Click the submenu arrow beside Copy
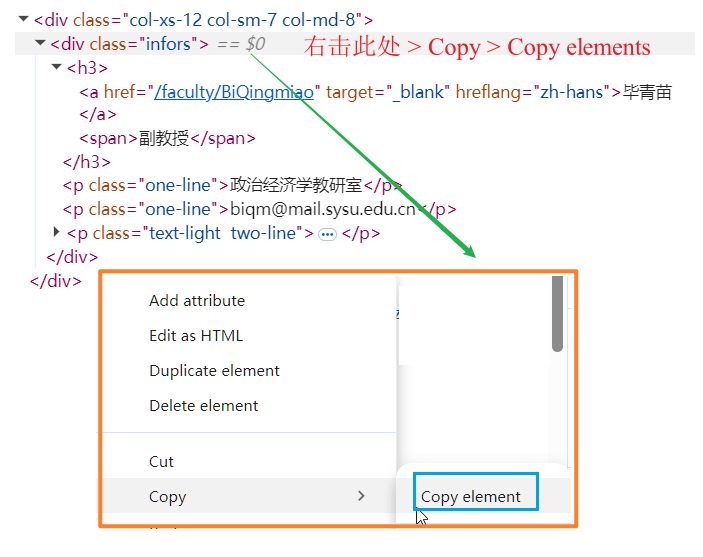This screenshot has height=557, width=703. [x=361, y=496]
